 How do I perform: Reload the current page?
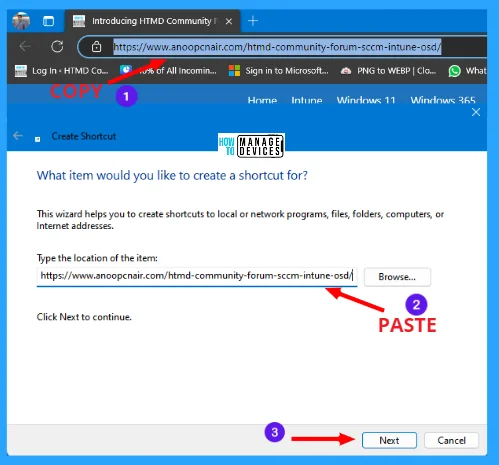click(57, 46)
